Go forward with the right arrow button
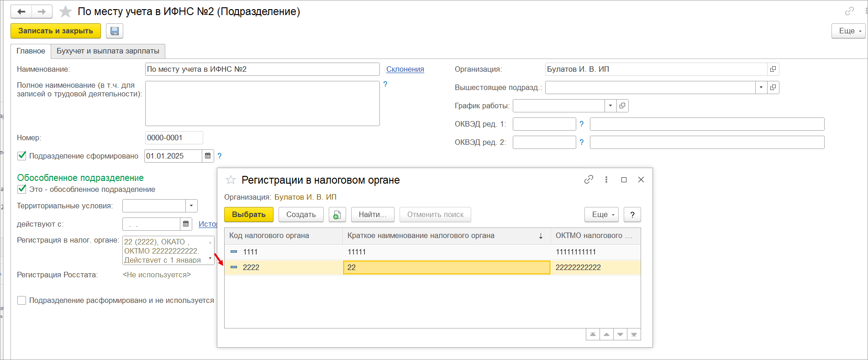 click(x=42, y=11)
